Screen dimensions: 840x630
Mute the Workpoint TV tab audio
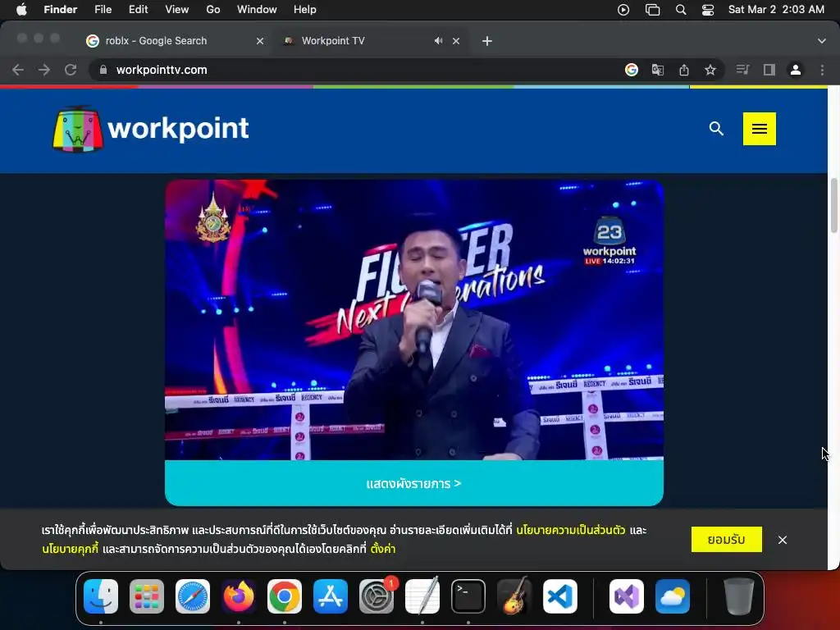coord(438,41)
